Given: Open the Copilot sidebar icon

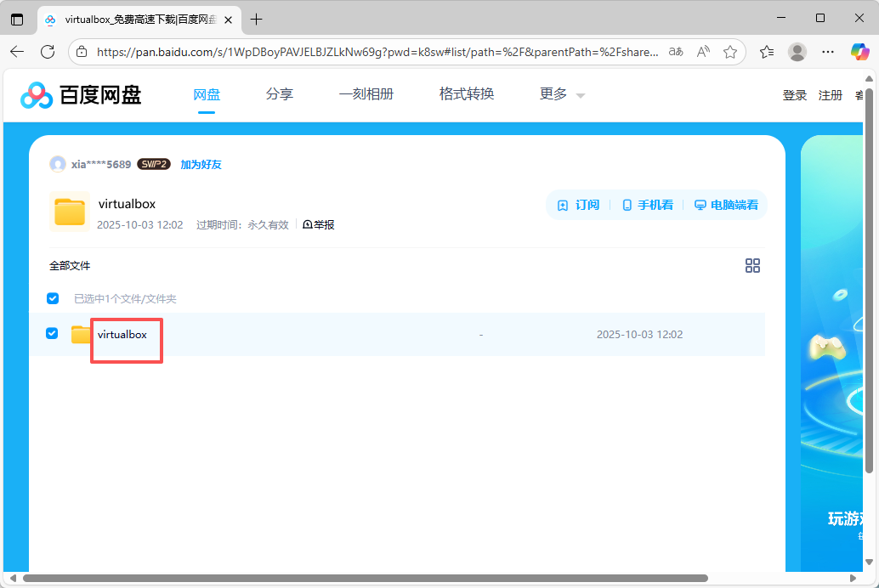Looking at the screenshot, I should [859, 52].
